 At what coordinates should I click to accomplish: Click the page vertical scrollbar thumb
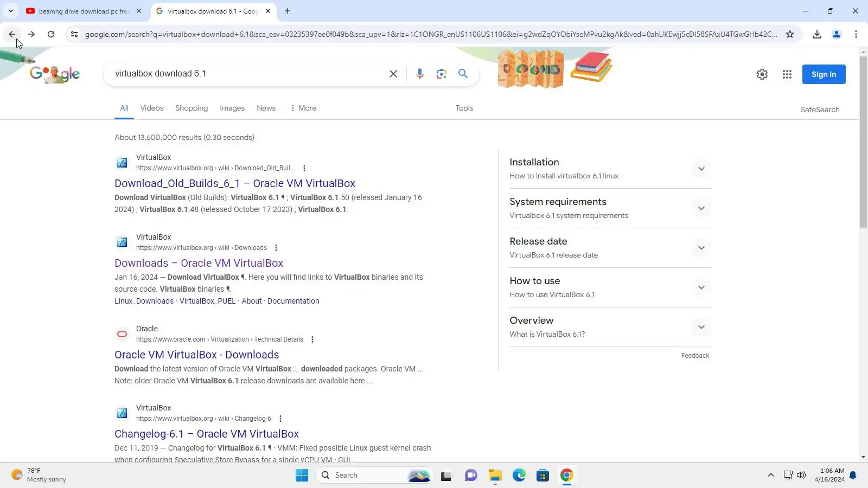click(x=863, y=142)
